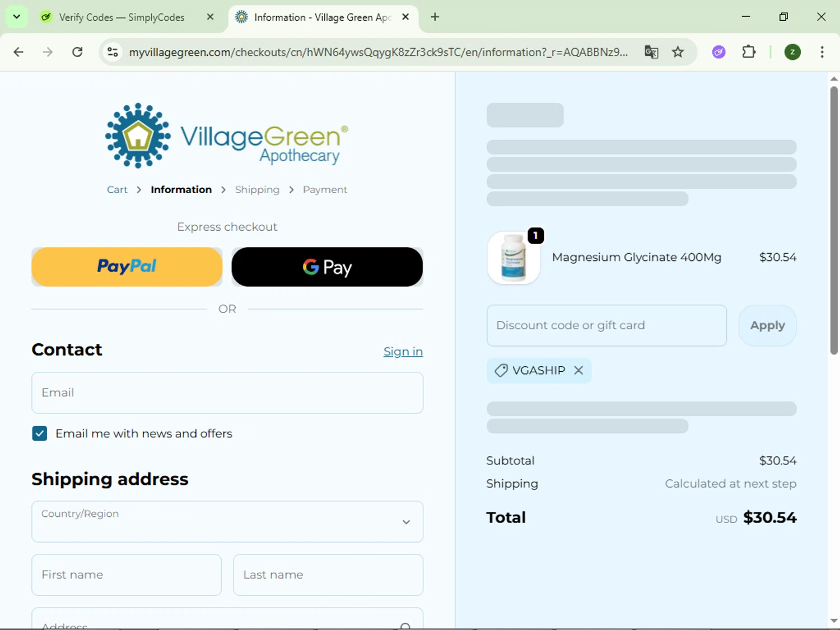View site information icon in address bar
The height and width of the screenshot is (630, 840).
[113, 52]
